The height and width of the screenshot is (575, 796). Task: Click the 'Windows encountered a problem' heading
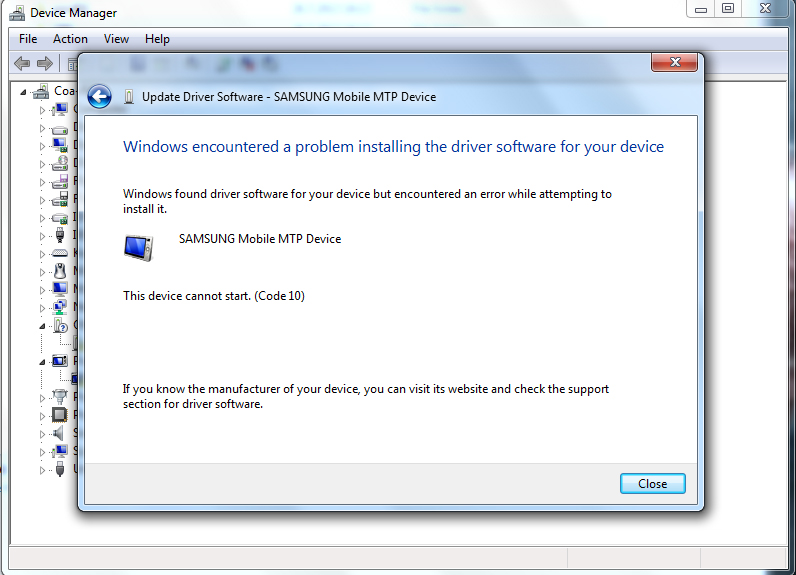tap(393, 147)
